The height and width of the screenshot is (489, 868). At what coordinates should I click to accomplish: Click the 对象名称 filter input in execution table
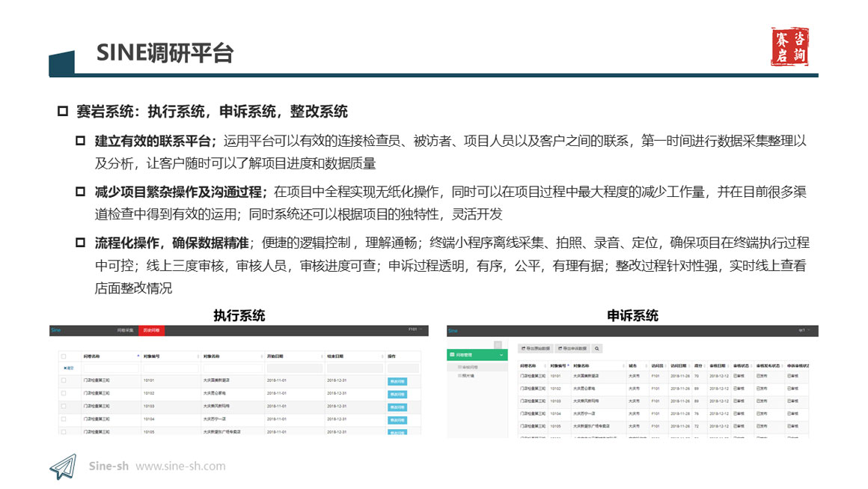[x=231, y=368]
